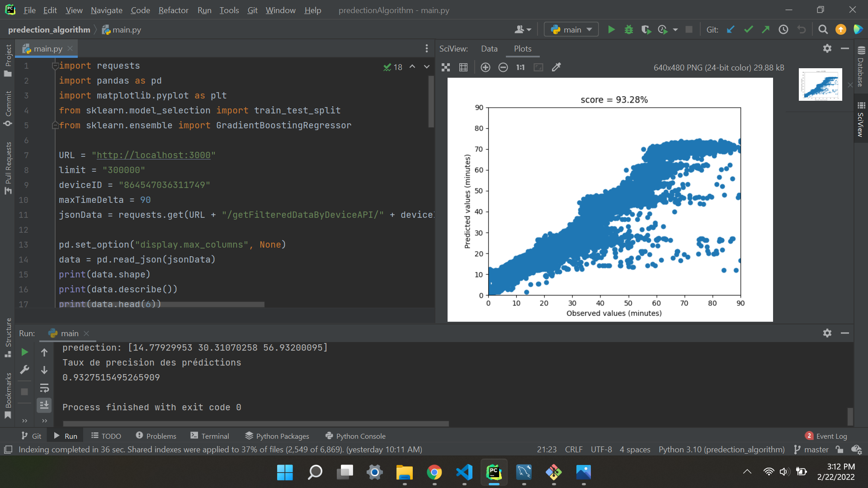This screenshot has height=488, width=868.
Task: Select the plot color picker tool
Action: pyautogui.click(x=556, y=67)
